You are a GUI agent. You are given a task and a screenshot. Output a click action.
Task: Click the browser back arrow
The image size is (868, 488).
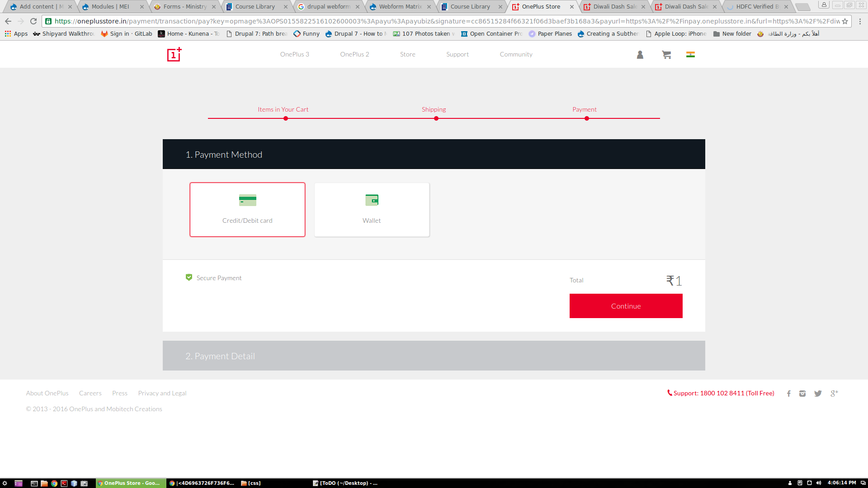point(8,21)
